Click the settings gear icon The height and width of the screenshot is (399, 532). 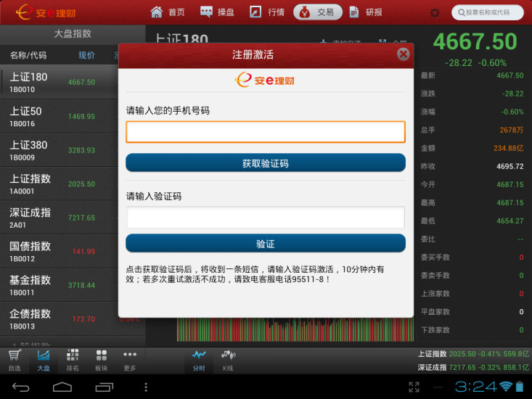pyautogui.click(x=435, y=12)
